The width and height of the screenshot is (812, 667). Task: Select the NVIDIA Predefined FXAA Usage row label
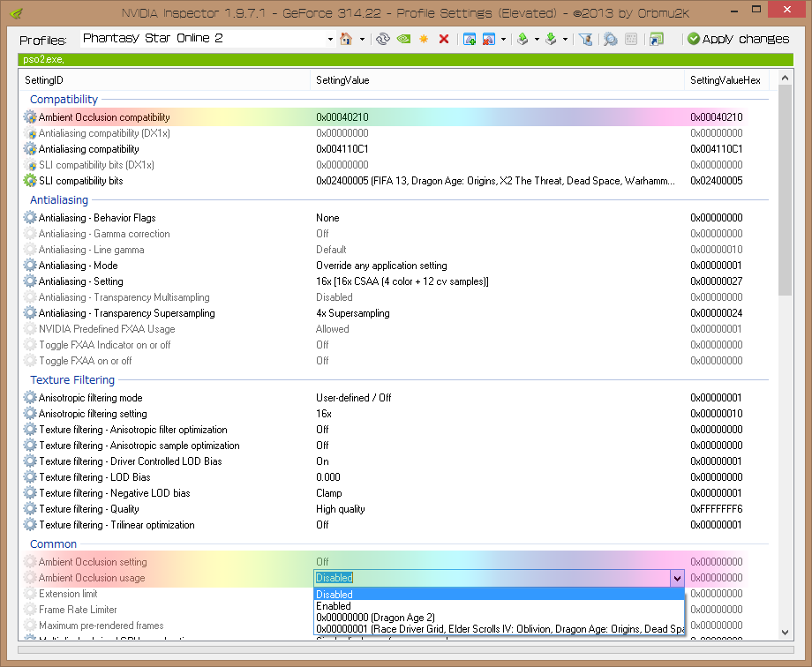[107, 329]
